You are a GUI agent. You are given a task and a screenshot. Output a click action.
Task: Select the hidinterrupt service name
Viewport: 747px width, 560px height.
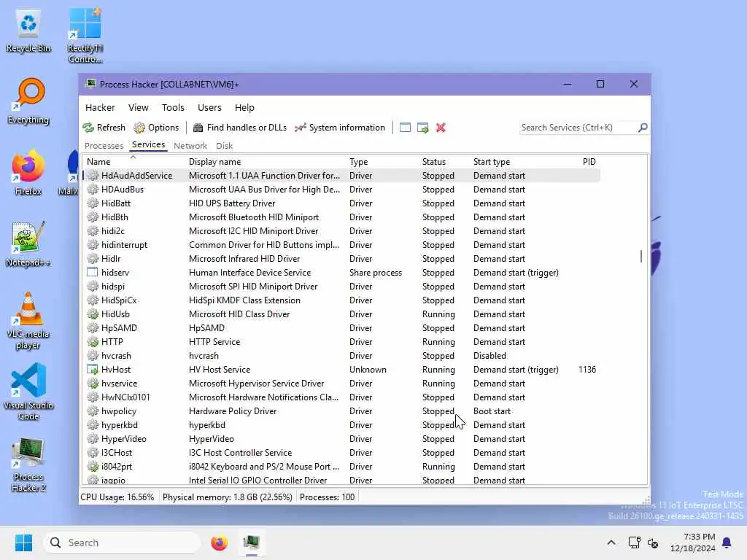pos(124,245)
